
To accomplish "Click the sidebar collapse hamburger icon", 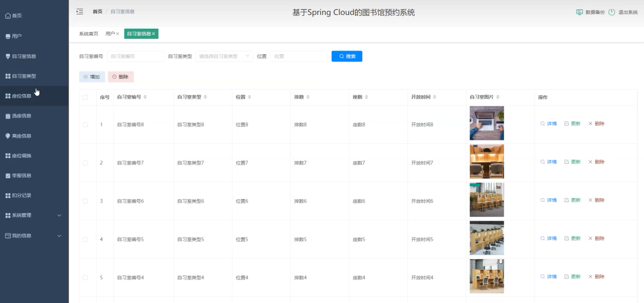I will [x=79, y=11].
